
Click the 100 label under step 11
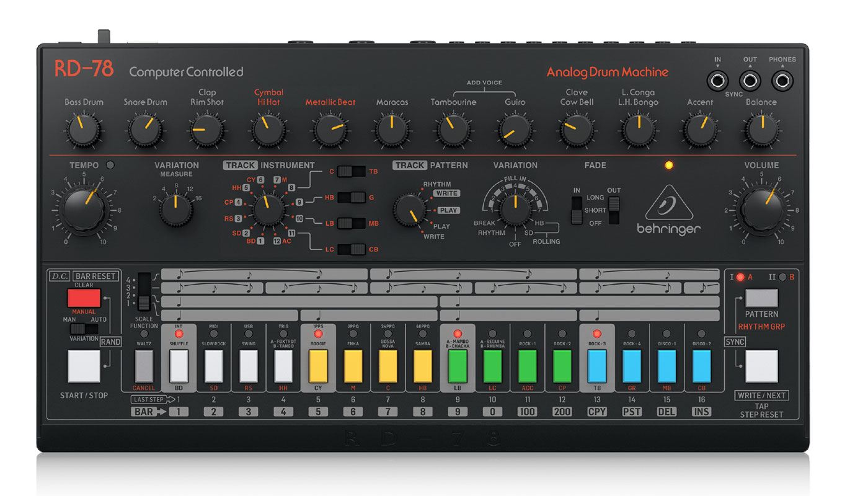pos(527,412)
